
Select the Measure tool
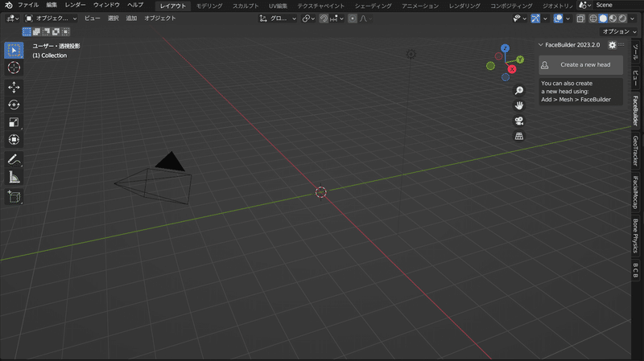click(14, 177)
